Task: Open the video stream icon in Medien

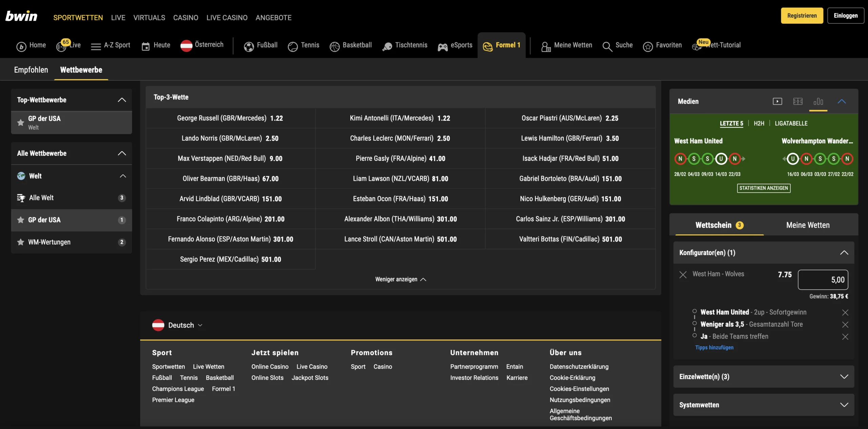Action: pos(777,101)
